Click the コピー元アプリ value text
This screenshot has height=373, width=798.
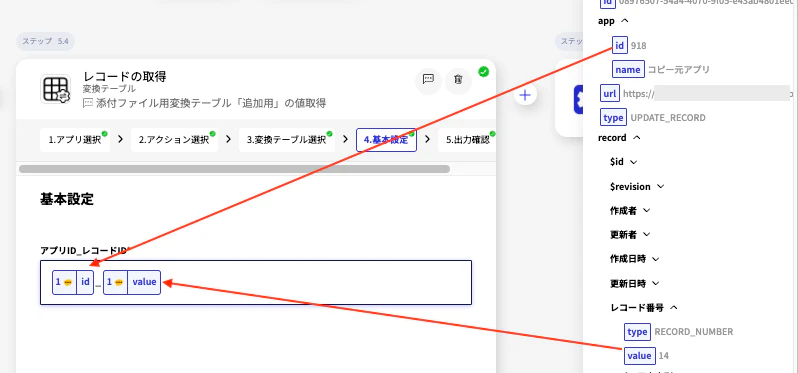coord(678,70)
